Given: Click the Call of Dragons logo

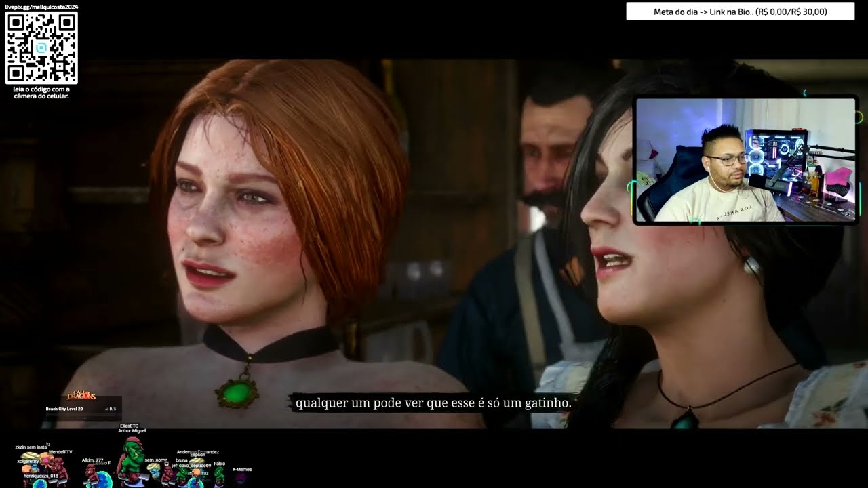Looking at the screenshot, I should coord(80,396).
